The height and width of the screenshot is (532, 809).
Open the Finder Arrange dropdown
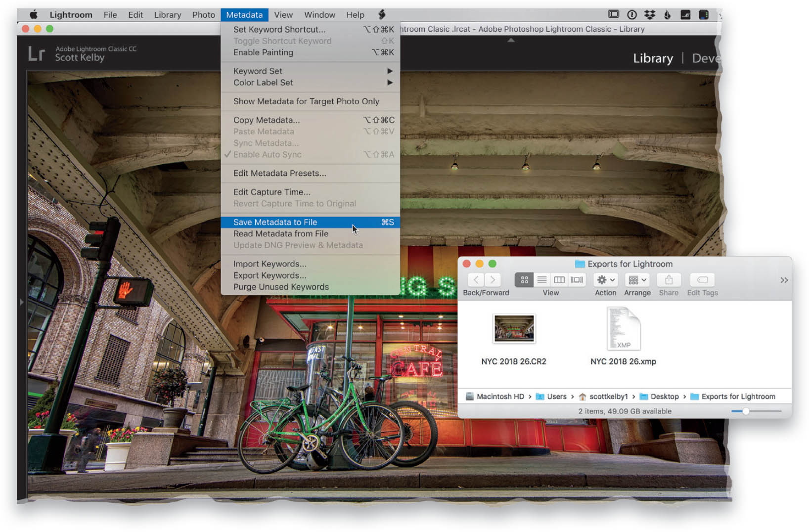click(637, 280)
